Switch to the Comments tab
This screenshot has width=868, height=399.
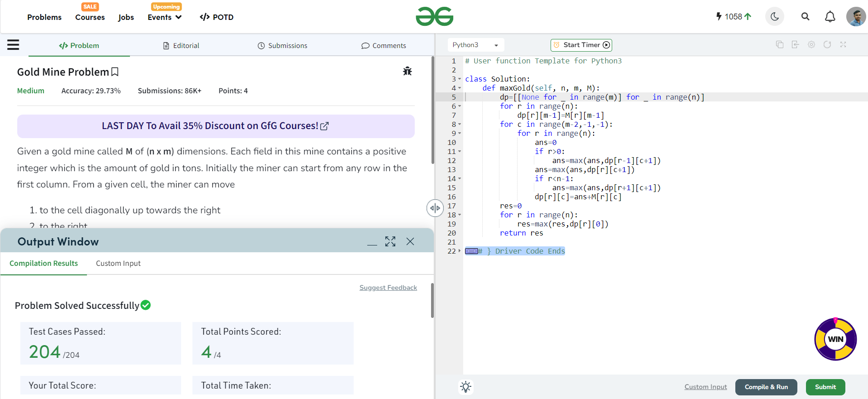(x=384, y=45)
